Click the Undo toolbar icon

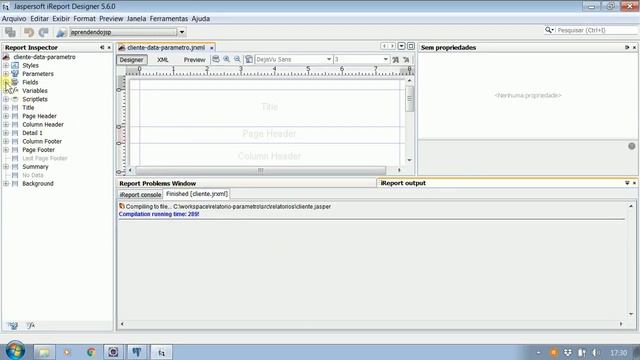tap(29, 32)
